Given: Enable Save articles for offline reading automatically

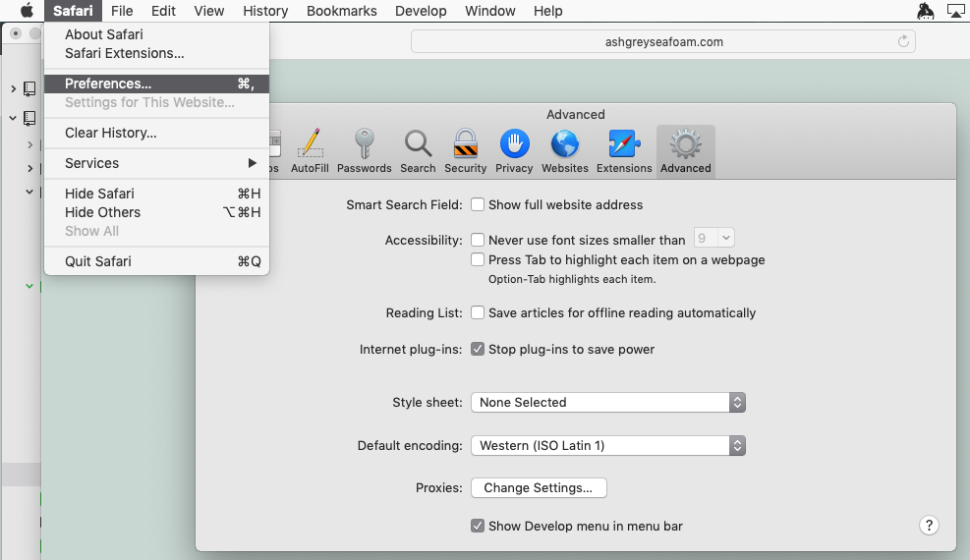Looking at the screenshot, I should coord(478,312).
